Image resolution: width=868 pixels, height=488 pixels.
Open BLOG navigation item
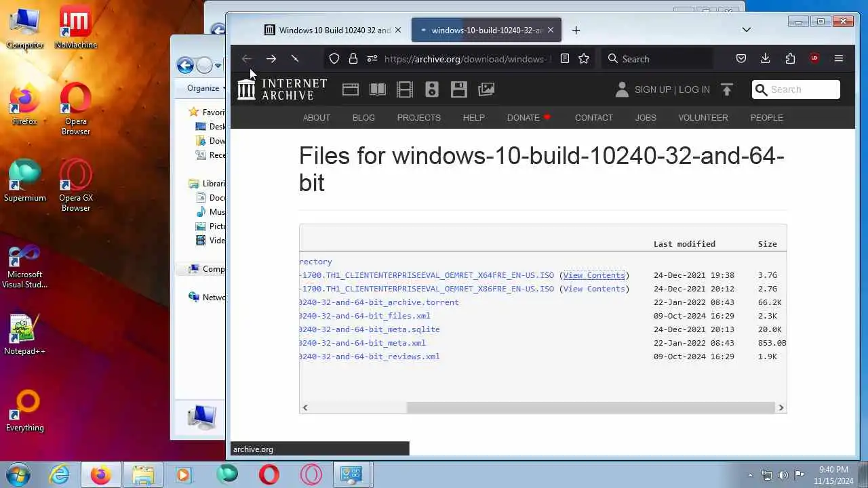pyautogui.click(x=363, y=117)
